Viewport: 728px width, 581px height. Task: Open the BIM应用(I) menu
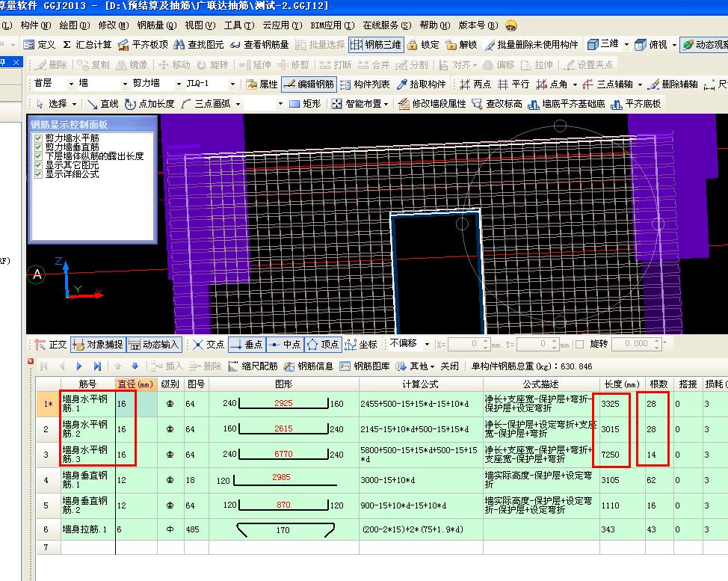333,25
